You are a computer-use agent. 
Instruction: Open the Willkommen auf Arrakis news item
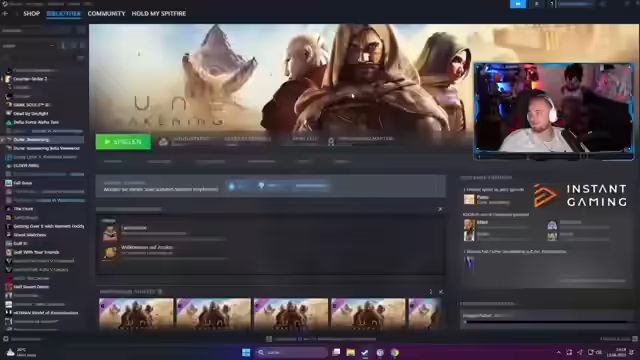point(147,247)
